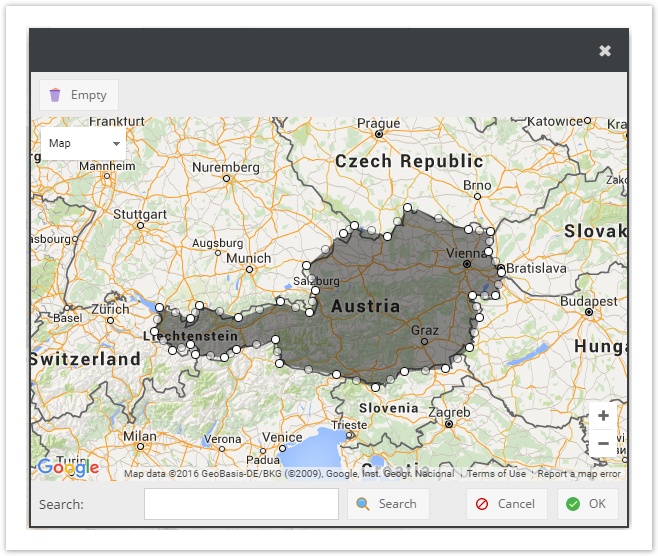Click the Google logo on map
658x556 pixels.
pos(68,467)
